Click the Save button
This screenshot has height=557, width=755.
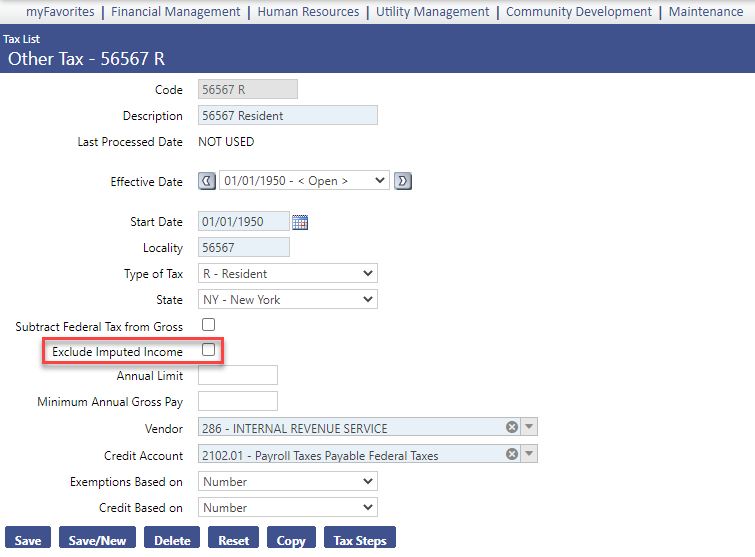[28, 540]
